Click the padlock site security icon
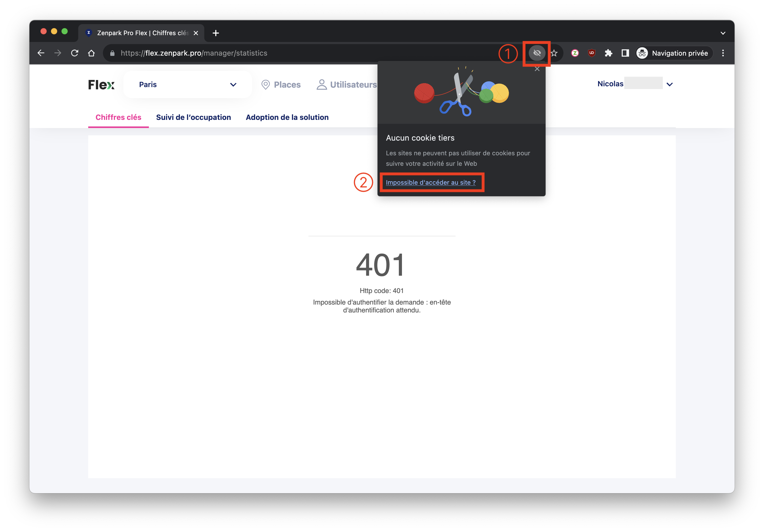 click(112, 53)
